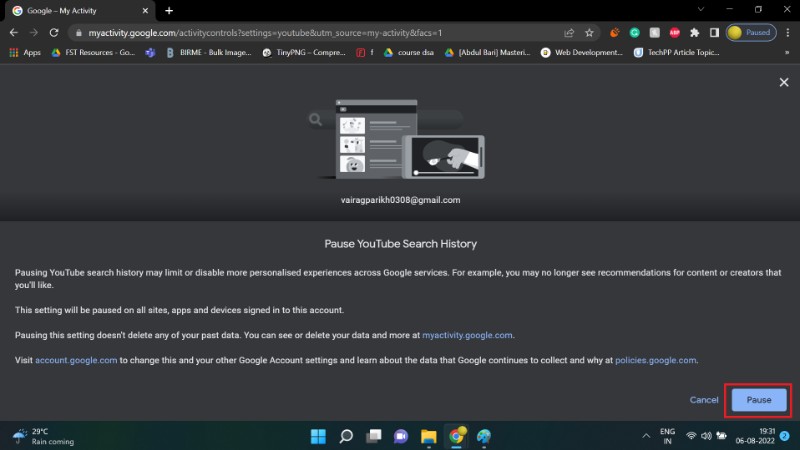The image size is (800, 450).
Task: Open Chrome three-dot menu
Action: pyautogui.click(x=788, y=33)
